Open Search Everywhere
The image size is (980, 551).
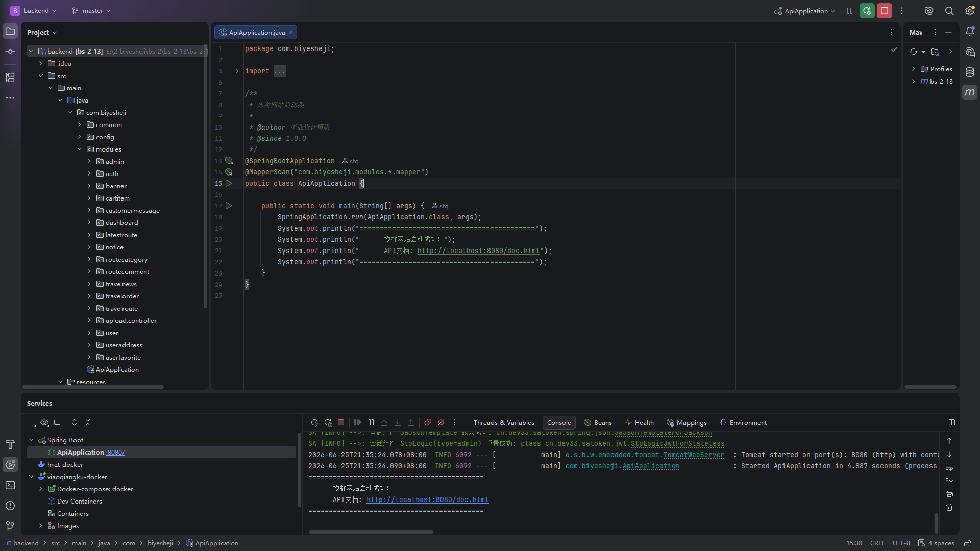coord(949,11)
